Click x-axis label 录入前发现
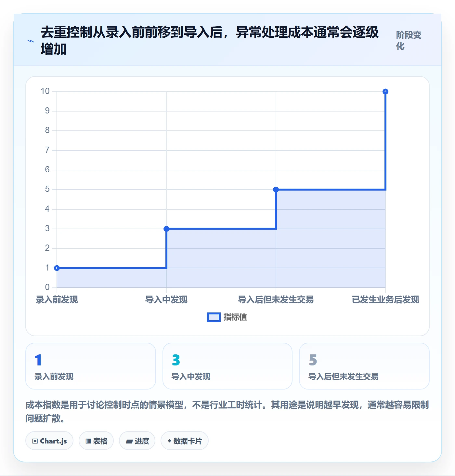455x476 pixels. [57, 300]
